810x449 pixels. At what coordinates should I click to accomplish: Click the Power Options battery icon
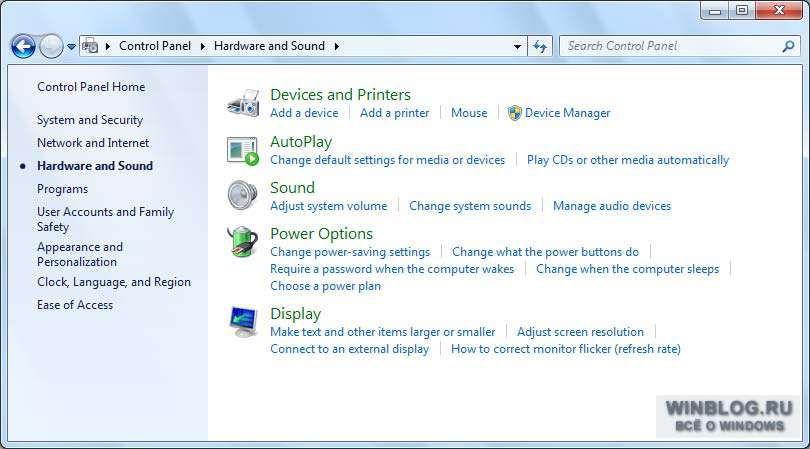242,241
